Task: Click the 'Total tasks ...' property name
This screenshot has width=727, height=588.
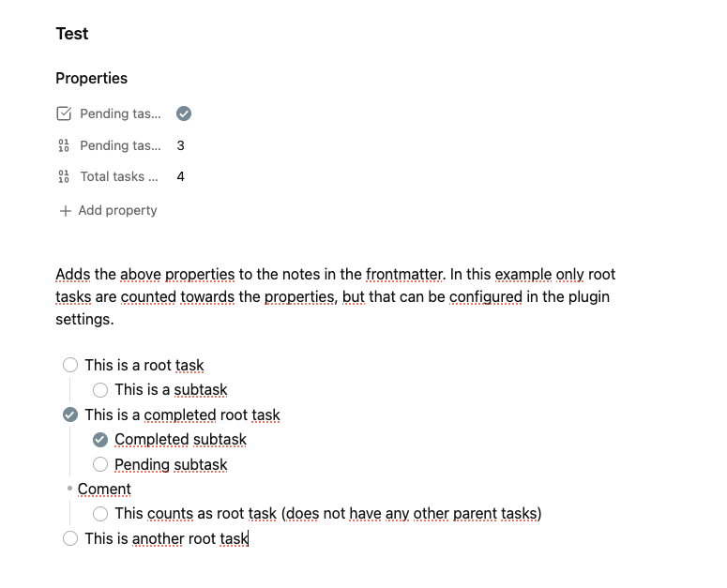Action: point(119,176)
